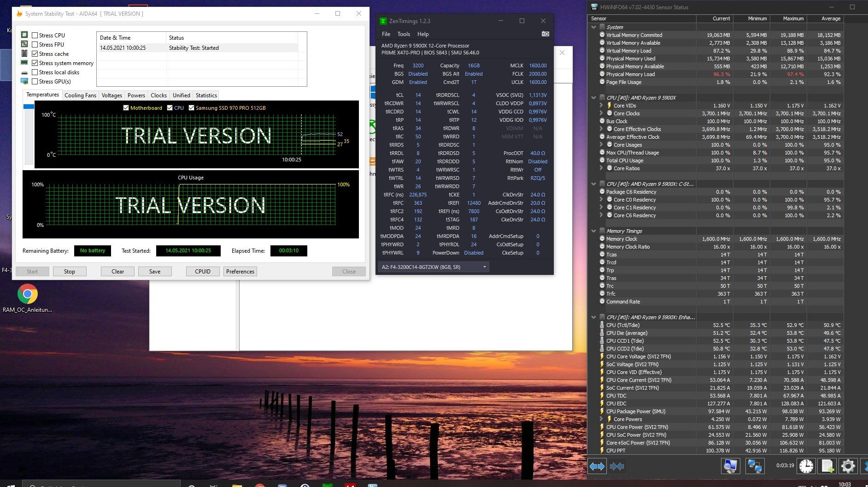Toggle the Motherboard graph checkbox
Screen dimensions: 868x487
pyautogui.click(x=126, y=108)
